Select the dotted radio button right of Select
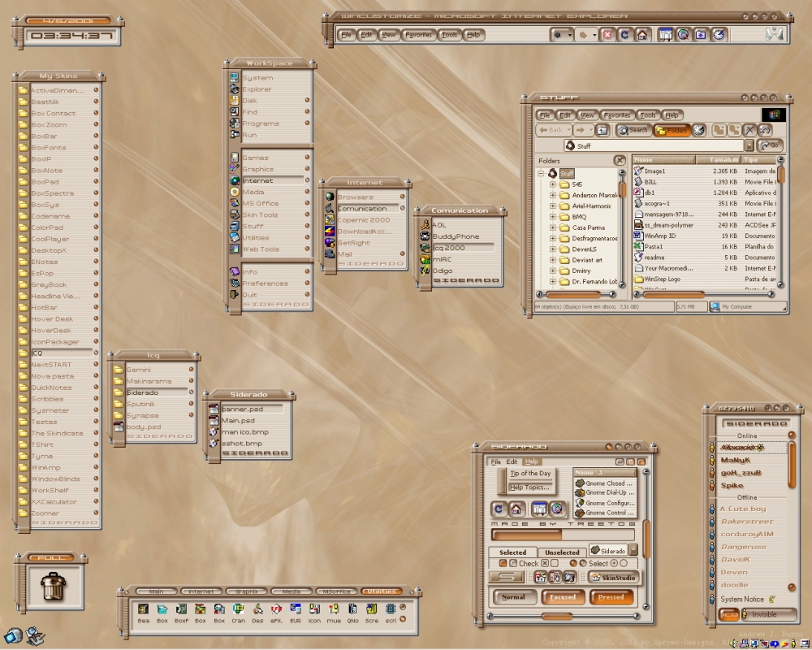The image size is (812, 650). coord(614,563)
